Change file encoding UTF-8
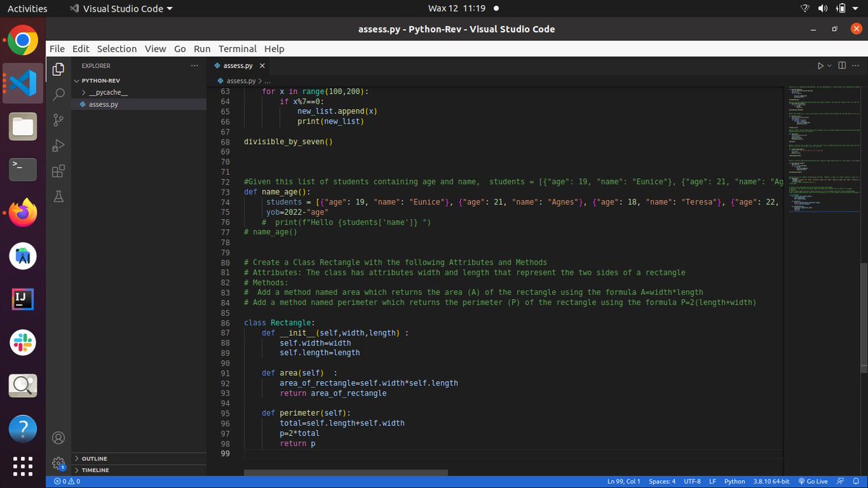 pos(692,481)
